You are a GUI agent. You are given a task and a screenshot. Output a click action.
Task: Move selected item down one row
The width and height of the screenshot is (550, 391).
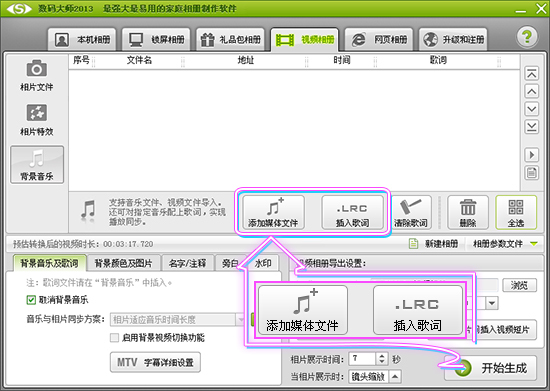531,109
